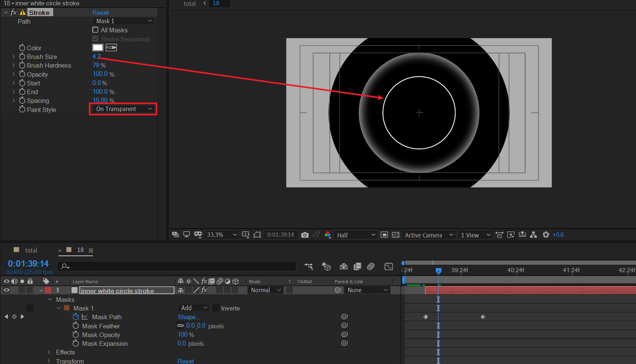Image resolution: width=636 pixels, height=364 pixels.
Task: Click 18 in the viewer breadcrumb
Action: pos(216,3)
